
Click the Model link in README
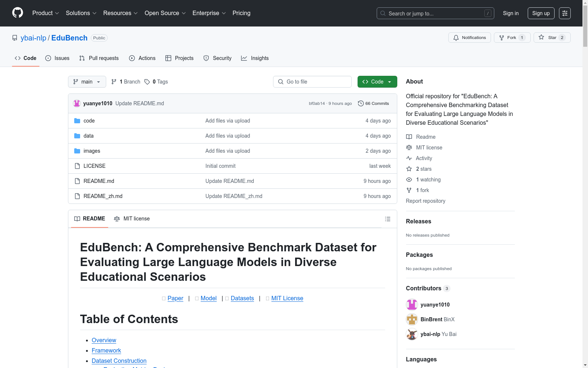(208, 298)
